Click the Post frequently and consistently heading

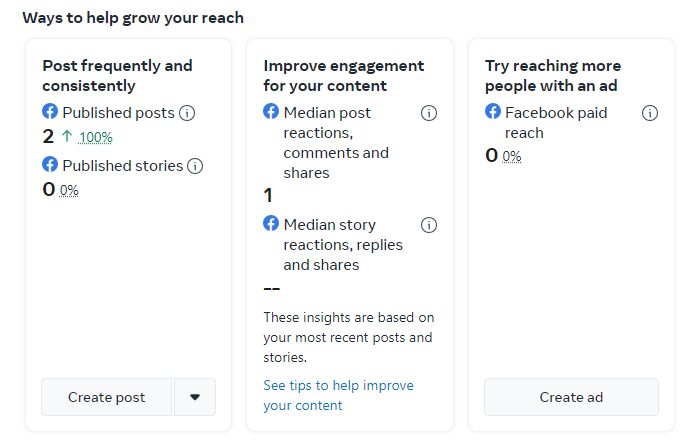click(117, 75)
